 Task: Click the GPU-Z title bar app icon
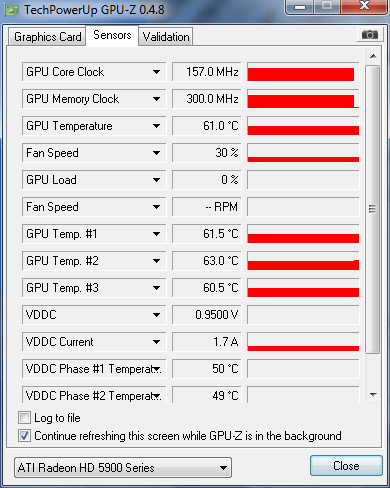click(12, 10)
